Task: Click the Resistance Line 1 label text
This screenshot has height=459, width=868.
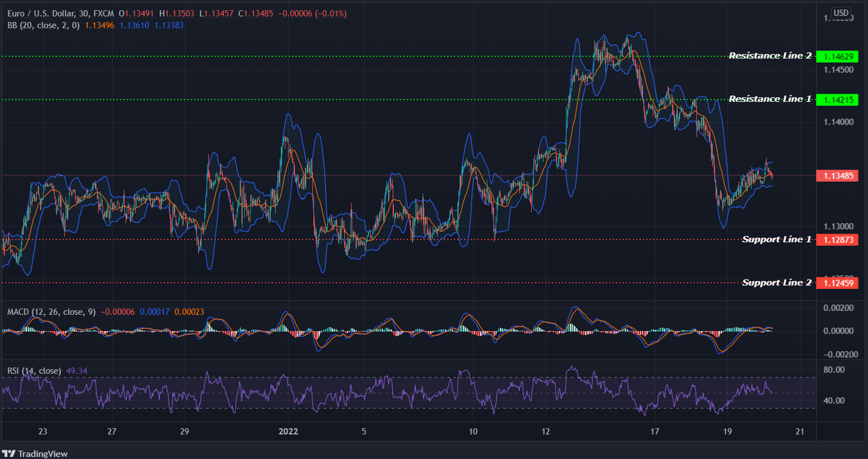Action: tap(770, 99)
